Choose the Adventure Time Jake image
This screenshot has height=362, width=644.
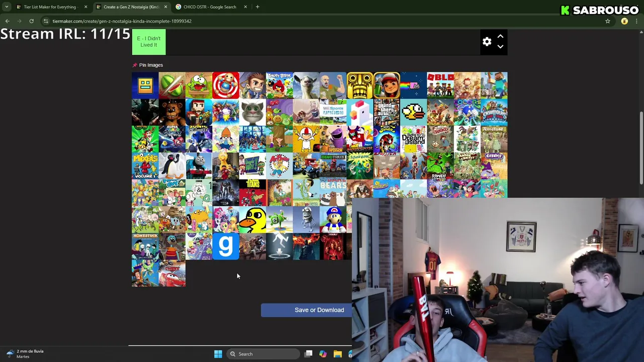(199, 219)
